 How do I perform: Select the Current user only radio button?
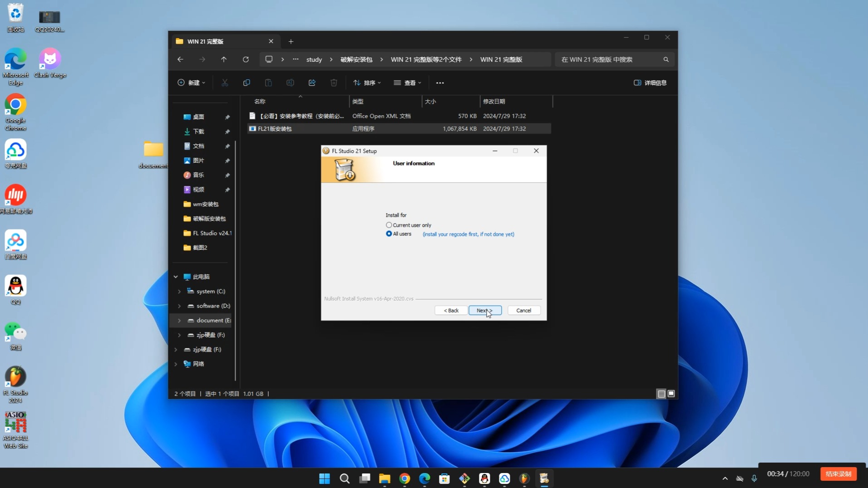[x=389, y=225]
